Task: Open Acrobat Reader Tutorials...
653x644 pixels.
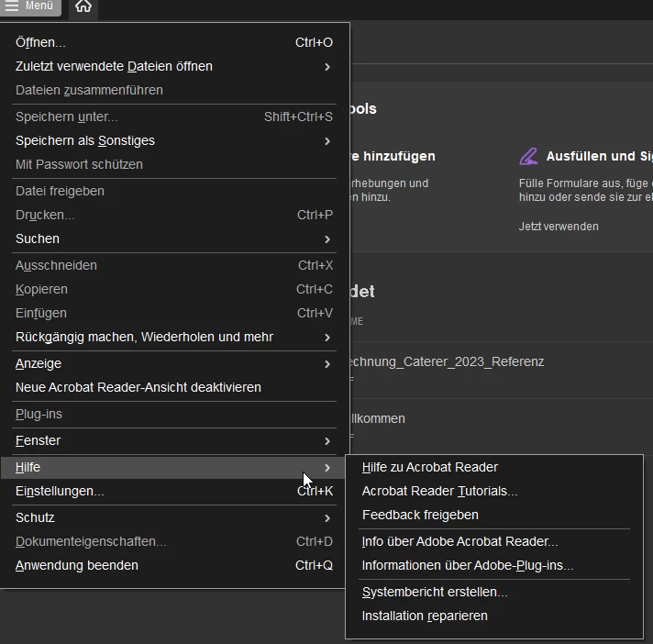Action: [x=494, y=491]
